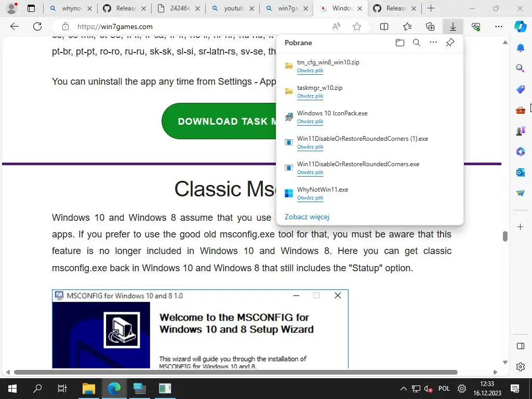Image resolution: width=532 pixels, height=399 pixels.
Task: Turn on Read aloud
Action: [x=336, y=26]
